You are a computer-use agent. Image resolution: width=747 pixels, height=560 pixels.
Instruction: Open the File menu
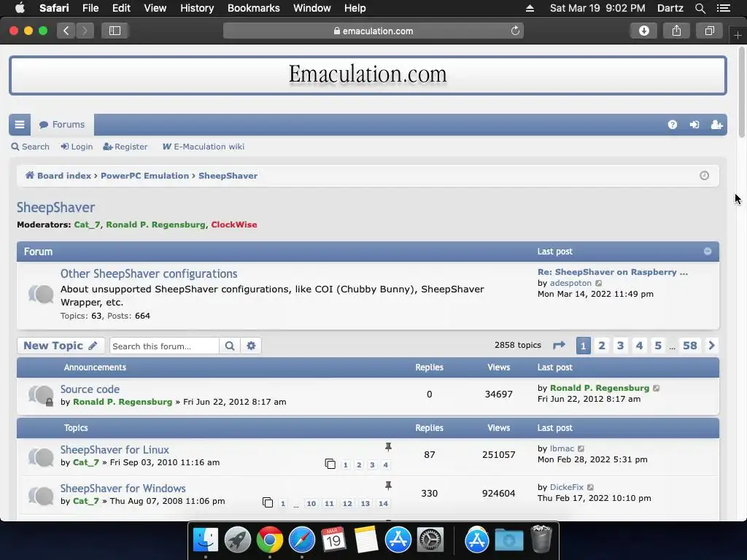[90, 8]
